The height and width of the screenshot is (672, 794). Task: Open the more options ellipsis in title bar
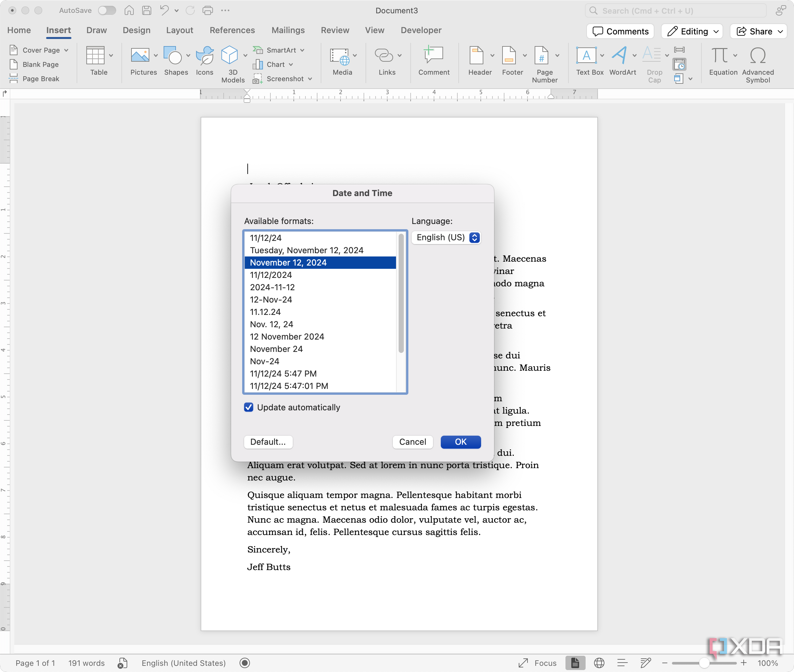[x=225, y=10]
